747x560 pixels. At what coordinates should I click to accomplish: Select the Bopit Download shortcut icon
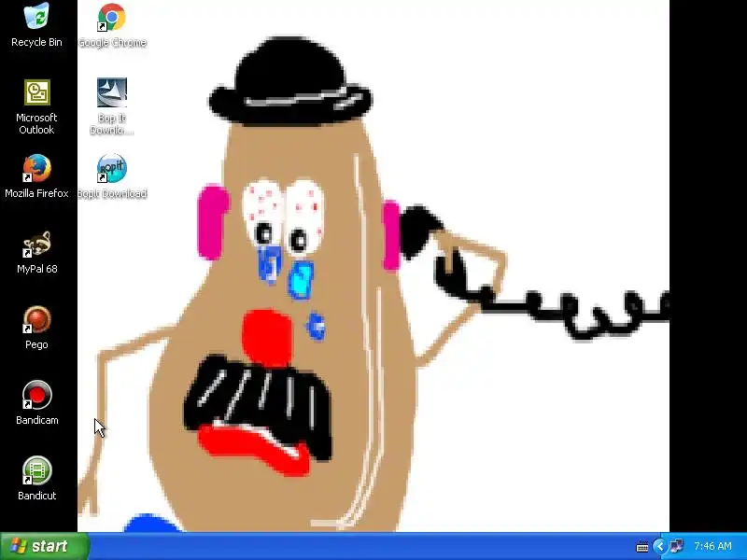pos(112,168)
